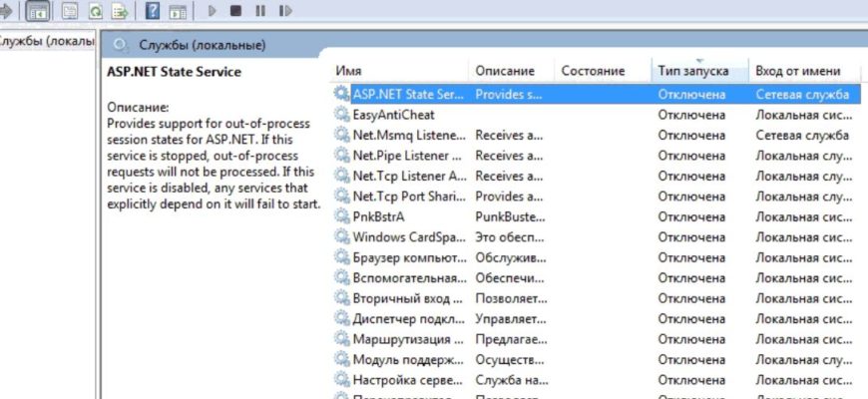The image size is (868, 399).
Task: Click the green Refresh toolbar icon
Action: pos(95,11)
